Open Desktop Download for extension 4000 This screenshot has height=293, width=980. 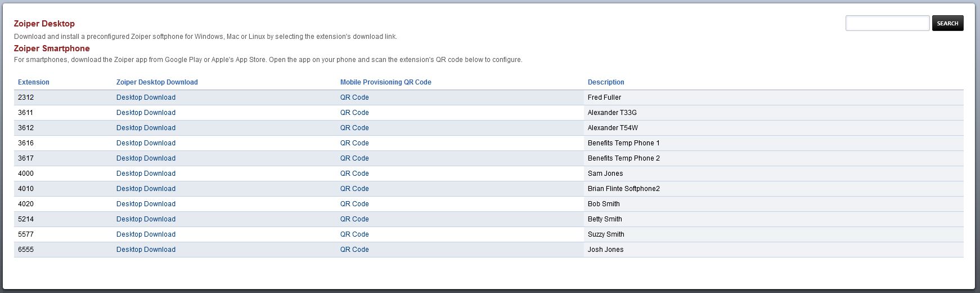pos(146,174)
